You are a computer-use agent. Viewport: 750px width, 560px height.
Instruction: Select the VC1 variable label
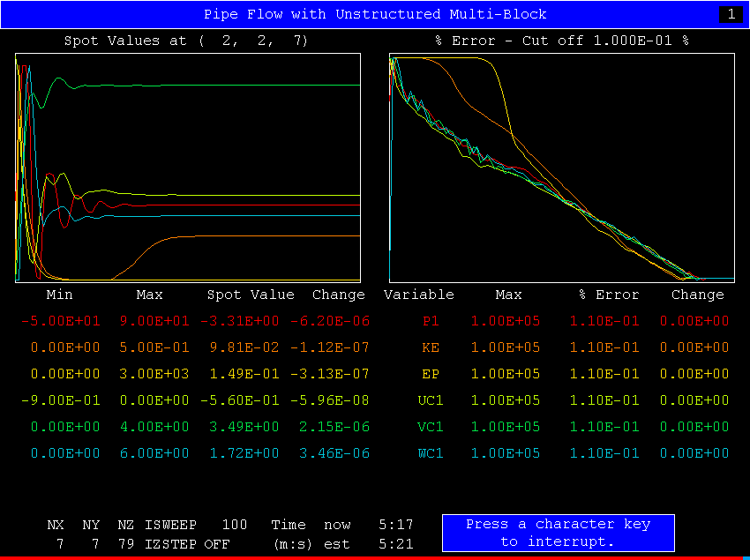point(431,427)
